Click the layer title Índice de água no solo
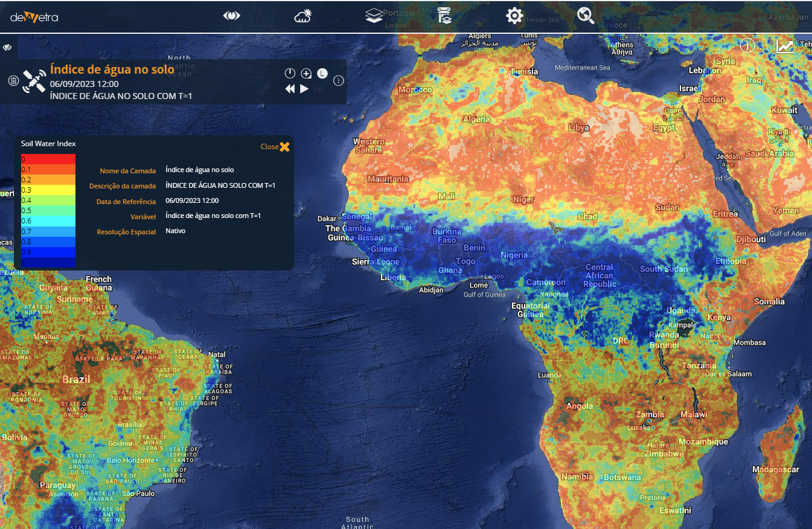The height and width of the screenshot is (529, 812). pos(112,70)
